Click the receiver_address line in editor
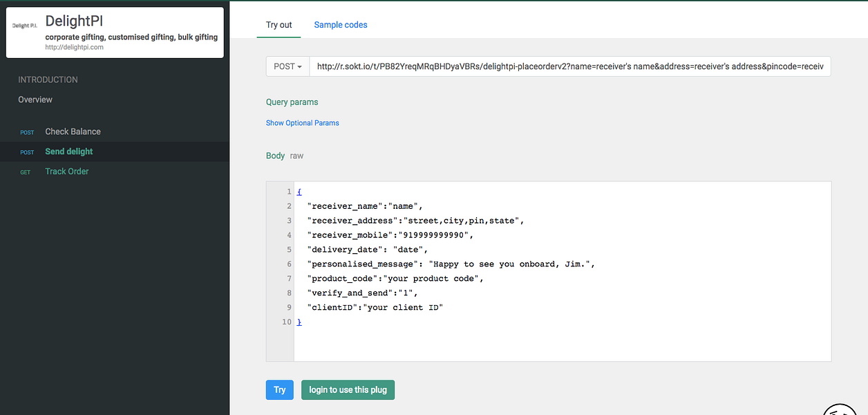868x415 pixels. point(416,221)
